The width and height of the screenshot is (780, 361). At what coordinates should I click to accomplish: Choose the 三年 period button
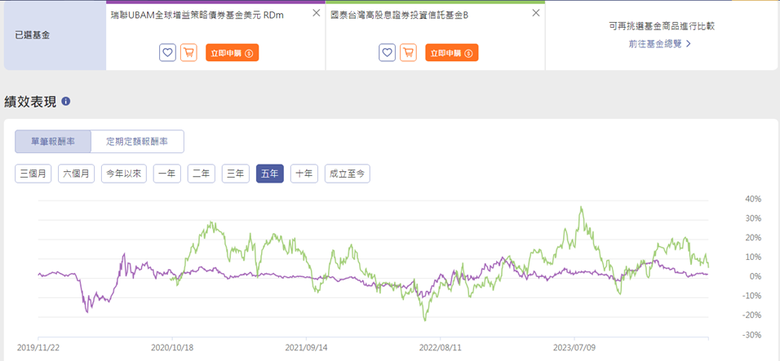click(236, 174)
